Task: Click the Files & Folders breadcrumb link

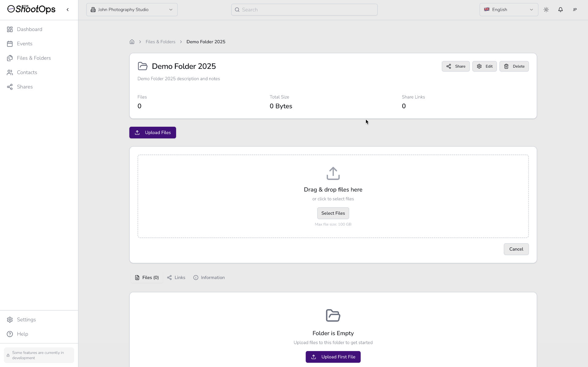Action: [x=160, y=42]
